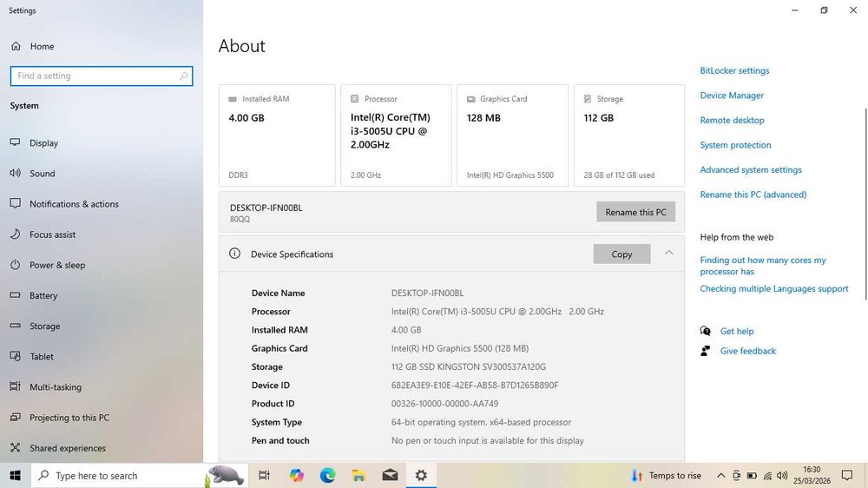The width and height of the screenshot is (868, 488).
Task: Open Remote desktop link
Action: (x=732, y=120)
